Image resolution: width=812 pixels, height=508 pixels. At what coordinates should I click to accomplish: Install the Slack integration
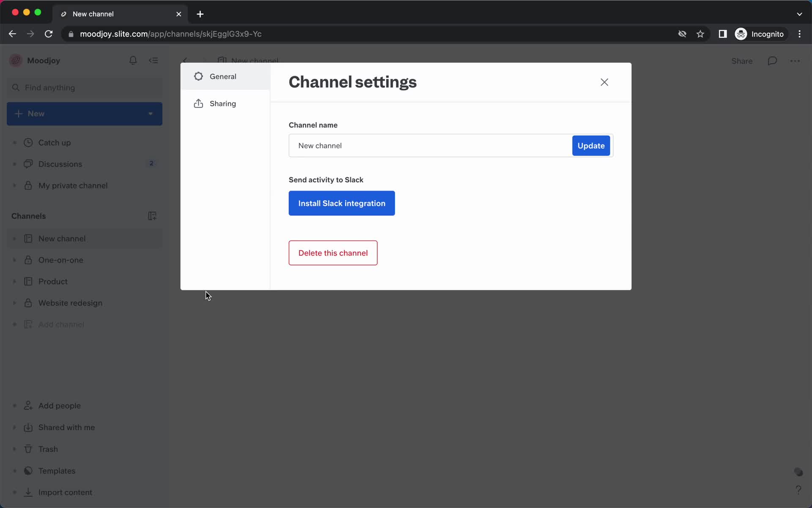coord(342,203)
